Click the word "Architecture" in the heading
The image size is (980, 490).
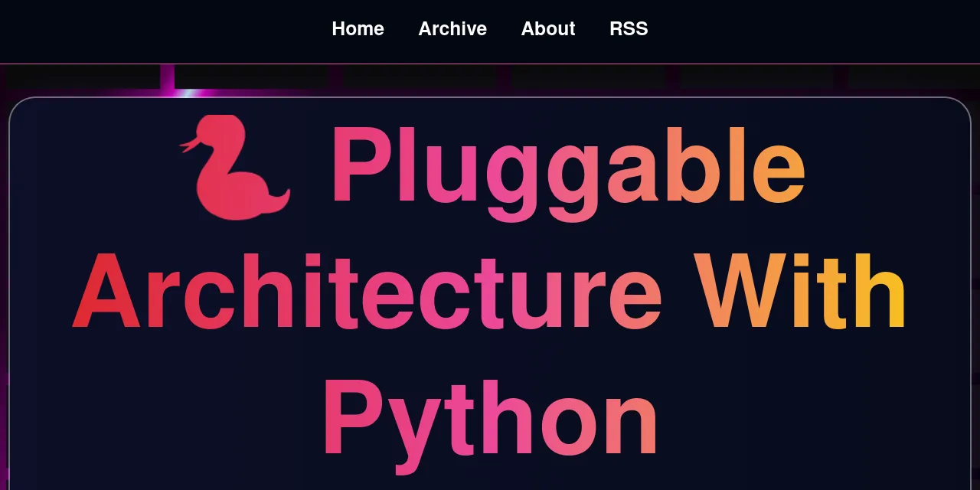[x=367, y=292]
